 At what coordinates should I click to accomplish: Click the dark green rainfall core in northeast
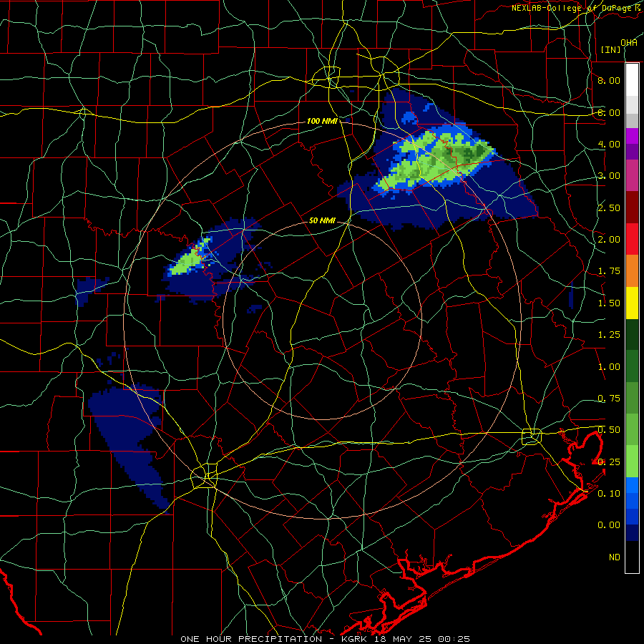[x=468, y=154]
